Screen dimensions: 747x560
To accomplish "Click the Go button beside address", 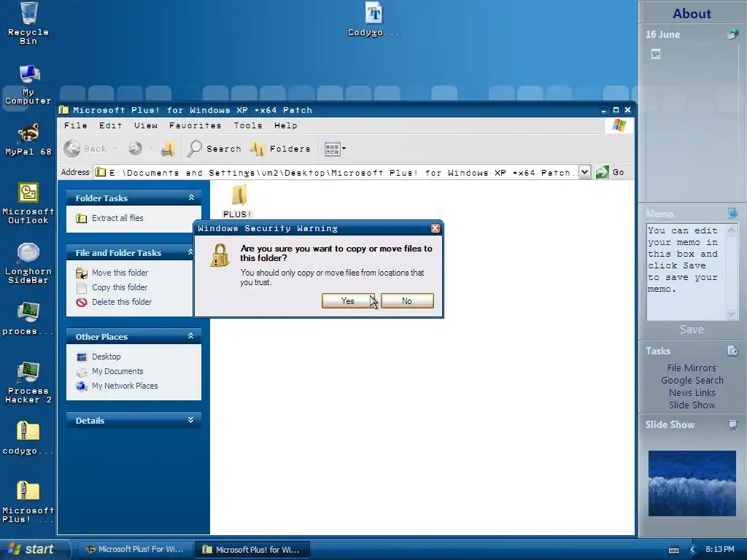I will tap(610, 172).
